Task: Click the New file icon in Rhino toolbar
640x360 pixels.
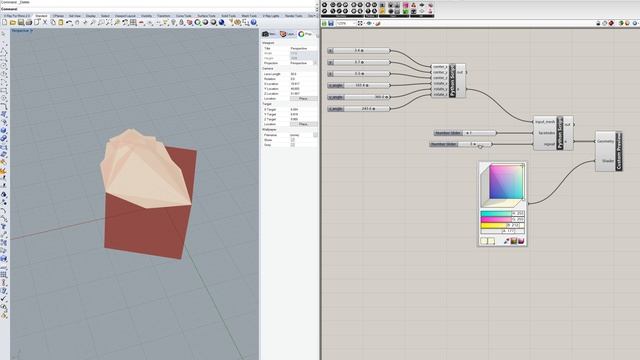Action: tap(4, 22)
